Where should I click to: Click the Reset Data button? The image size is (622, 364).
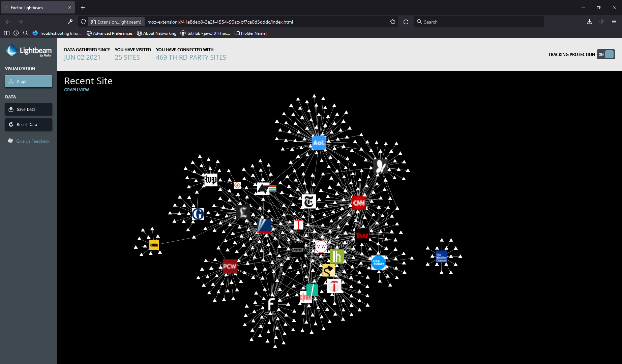pos(29,125)
